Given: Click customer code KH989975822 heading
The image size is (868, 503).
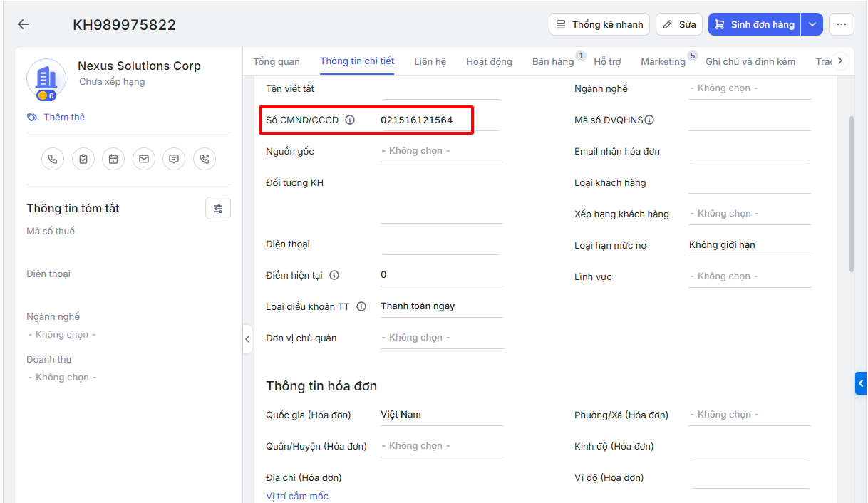Looking at the screenshot, I should [124, 25].
